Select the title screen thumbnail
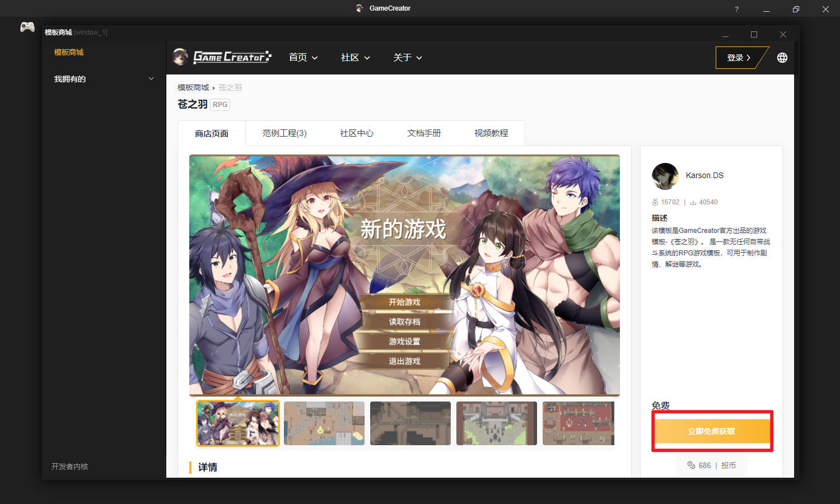The image size is (840, 504). coord(237,423)
